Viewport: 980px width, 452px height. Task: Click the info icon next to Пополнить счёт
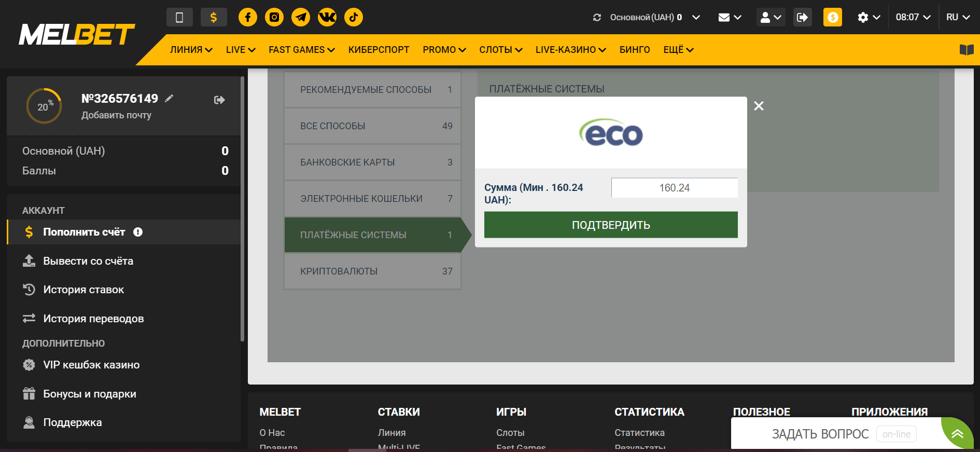tap(138, 232)
